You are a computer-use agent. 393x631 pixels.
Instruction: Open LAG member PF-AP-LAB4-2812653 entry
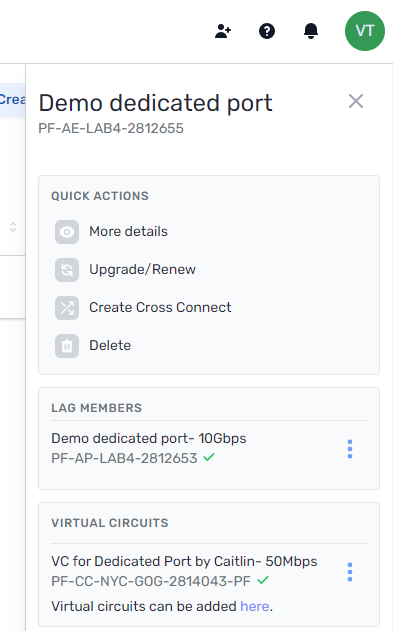pos(149,448)
